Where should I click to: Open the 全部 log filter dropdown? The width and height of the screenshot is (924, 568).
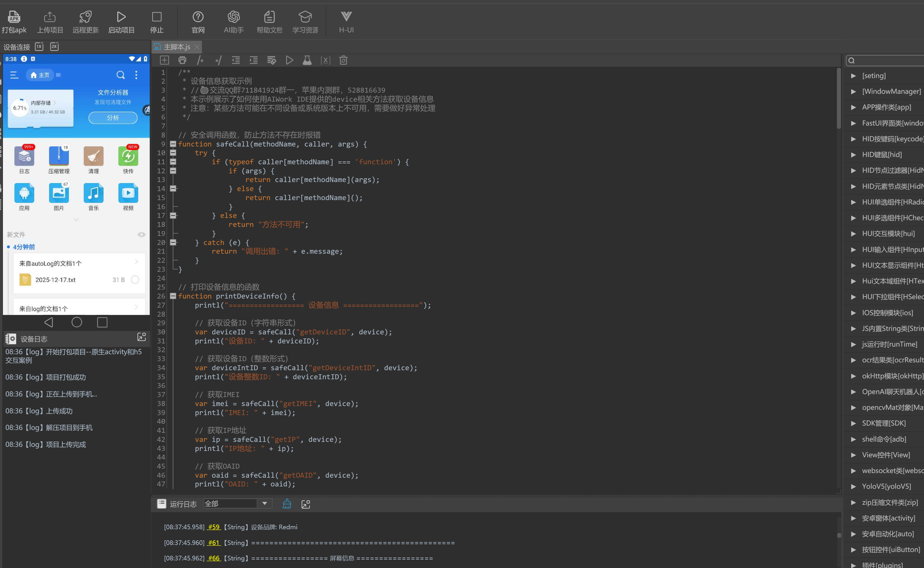(x=264, y=503)
